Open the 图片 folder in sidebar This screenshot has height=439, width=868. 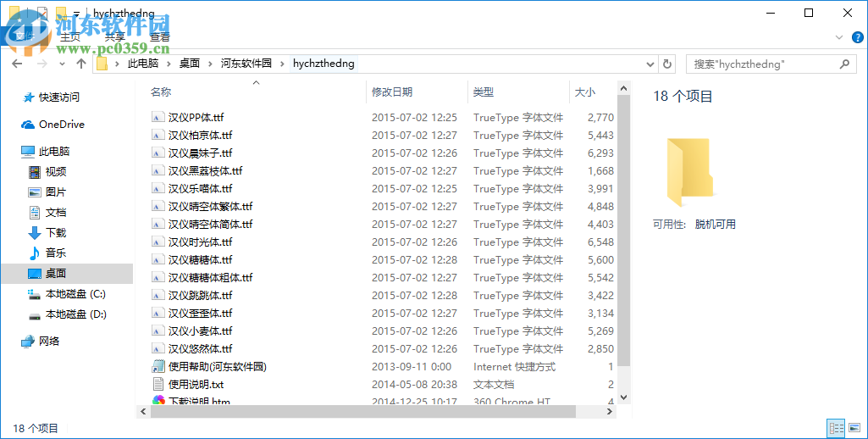coord(47,192)
